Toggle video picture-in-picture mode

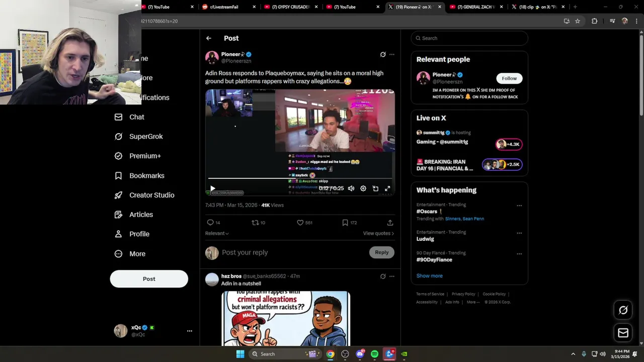pyautogui.click(x=375, y=189)
